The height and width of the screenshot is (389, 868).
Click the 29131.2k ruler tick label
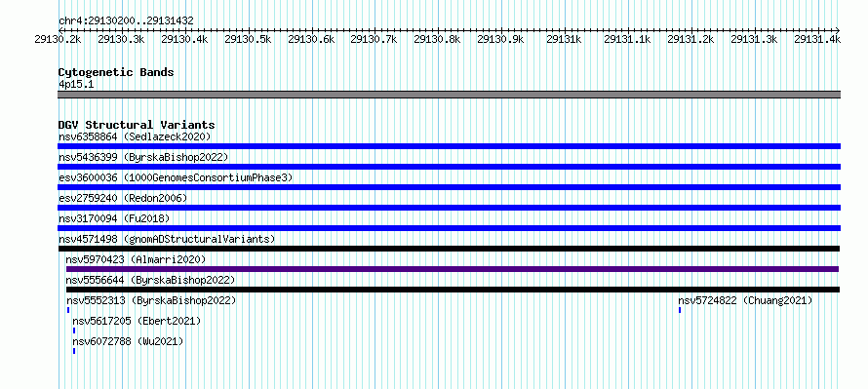[690, 39]
